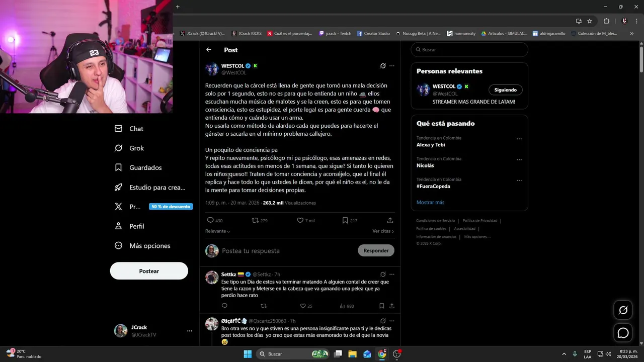Expand Más opciones in the footer

pyautogui.click(x=477, y=237)
